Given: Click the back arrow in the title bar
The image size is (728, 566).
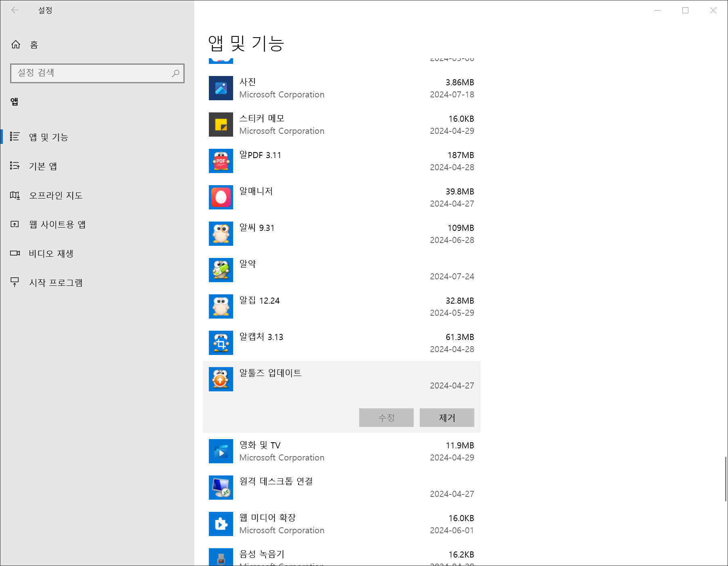Looking at the screenshot, I should (15, 10).
